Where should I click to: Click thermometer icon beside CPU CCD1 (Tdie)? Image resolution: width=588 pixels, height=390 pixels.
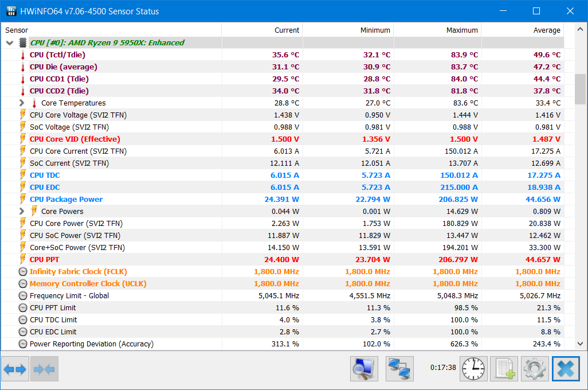pyautogui.click(x=23, y=79)
